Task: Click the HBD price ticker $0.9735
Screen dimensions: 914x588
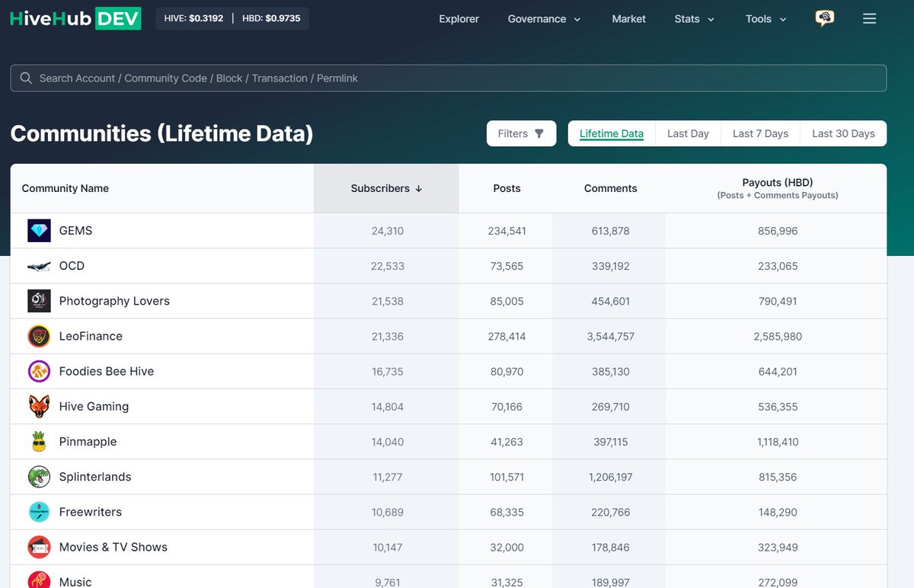Action: pos(271,18)
